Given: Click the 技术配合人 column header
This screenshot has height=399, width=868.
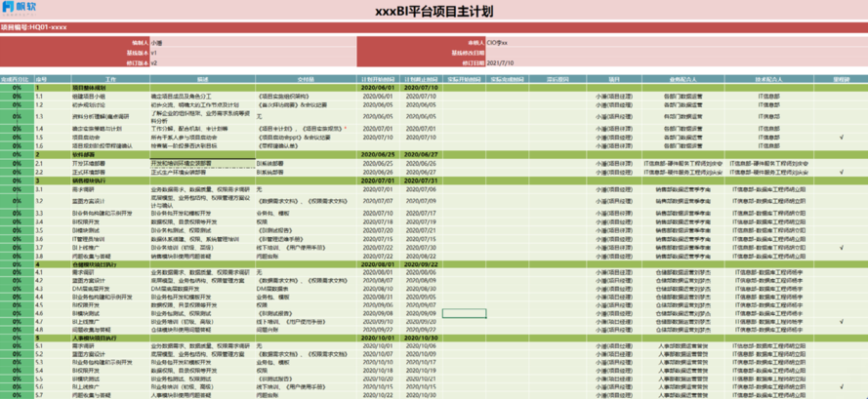Looking at the screenshot, I should [769, 79].
